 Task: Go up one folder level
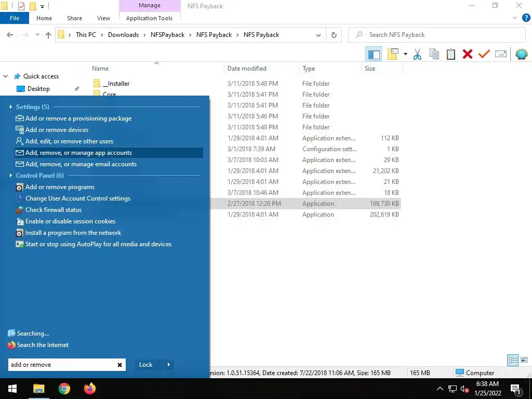[x=48, y=35]
